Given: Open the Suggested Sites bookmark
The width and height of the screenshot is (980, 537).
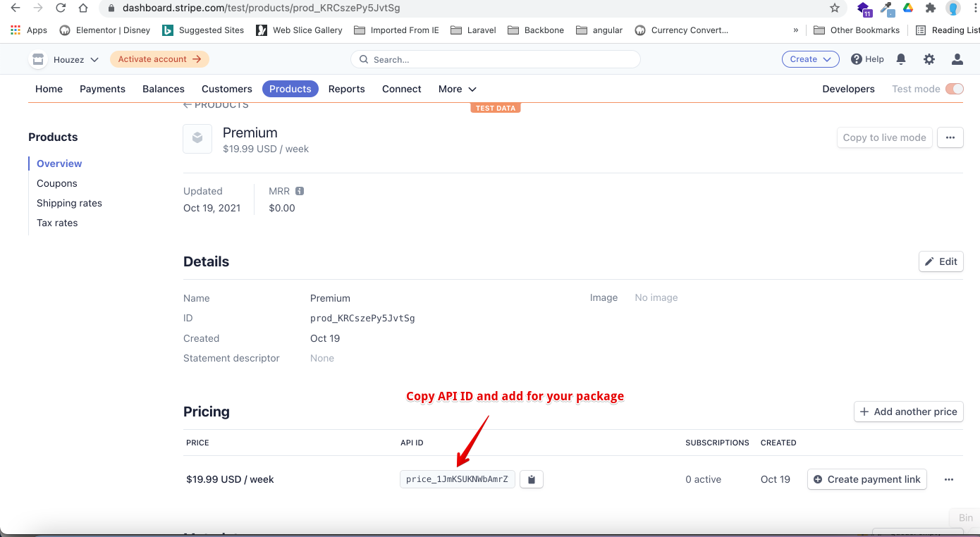Looking at the screenshot, I should pyautogui.click(x=203, y=30).
